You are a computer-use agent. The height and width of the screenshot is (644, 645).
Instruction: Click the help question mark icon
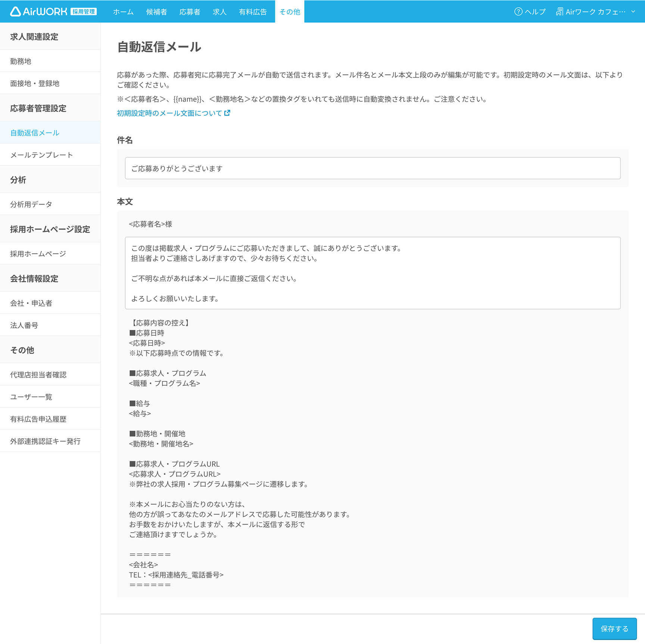[x=518, y=12]
